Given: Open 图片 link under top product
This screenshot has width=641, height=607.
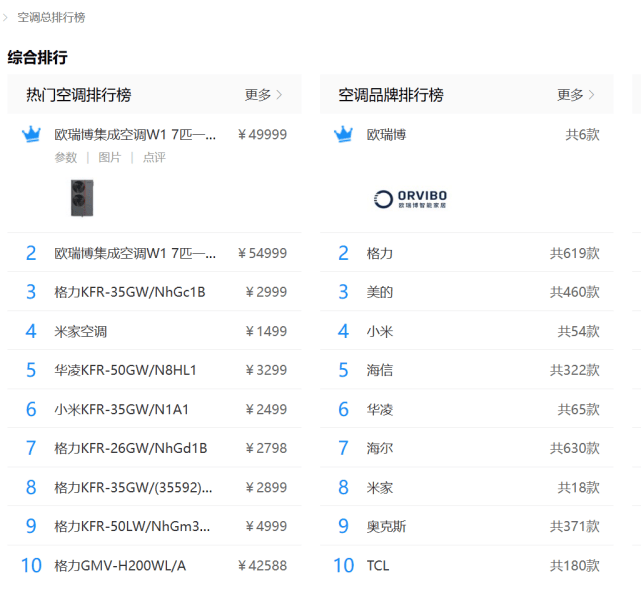Looking at the screenshot, I should tap(109, 157).
